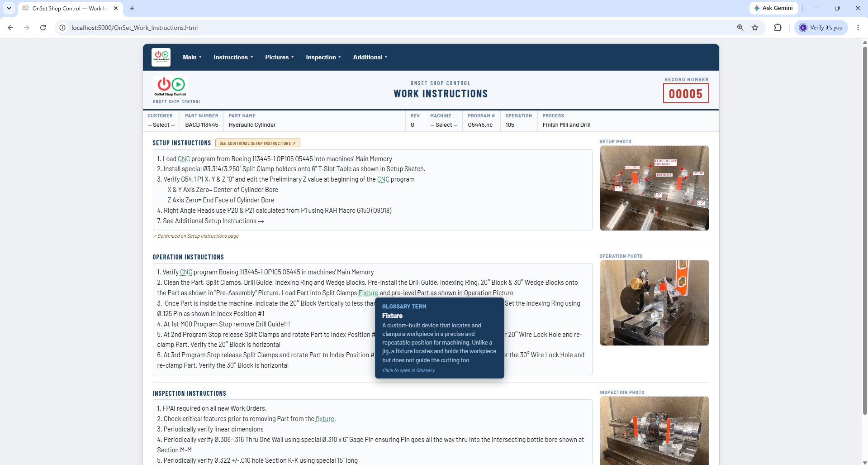Click text 'At 1st M00 Program Stop remove Drill Guide!!!'
This screenshot has width=868, height=465.
[223, 324]
